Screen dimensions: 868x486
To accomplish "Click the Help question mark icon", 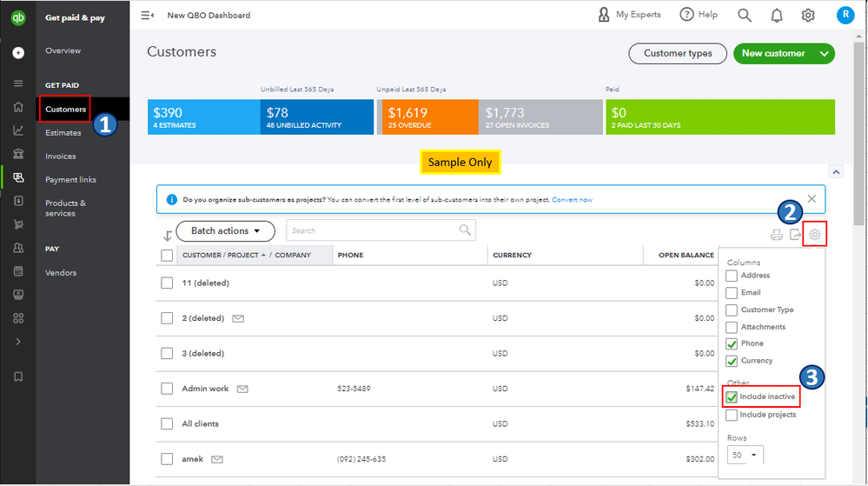I will pos(686,15).
